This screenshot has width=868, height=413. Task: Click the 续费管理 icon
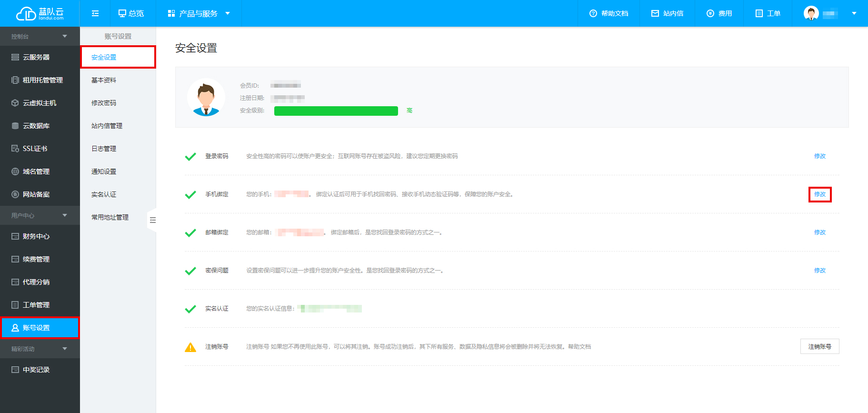click(x=15, y=259)
